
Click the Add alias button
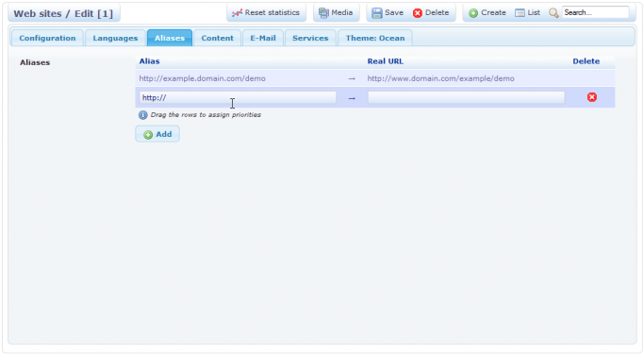[x=157, y=134]
